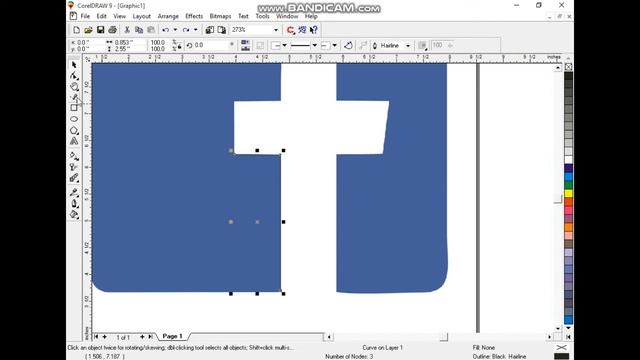Open the Bitmaps menu
The image size is (640, 360).
pyautogui.click(x=220, y=16)
